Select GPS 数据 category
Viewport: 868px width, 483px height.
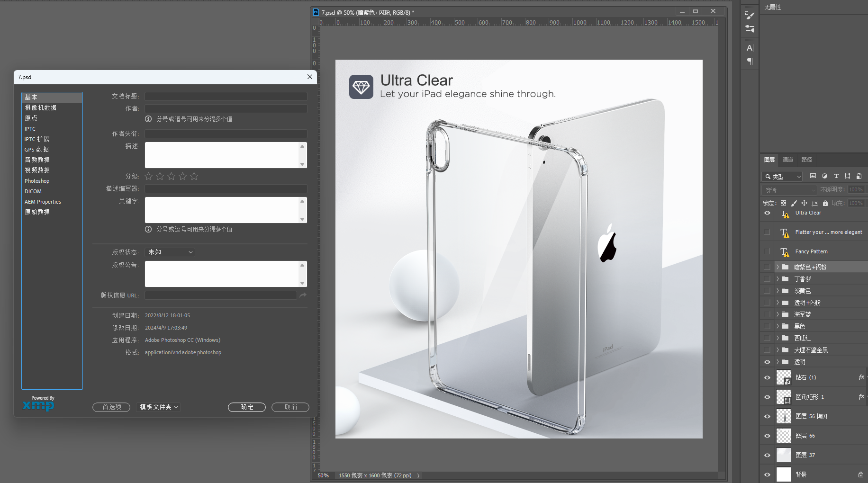click(x=52, y=150)
